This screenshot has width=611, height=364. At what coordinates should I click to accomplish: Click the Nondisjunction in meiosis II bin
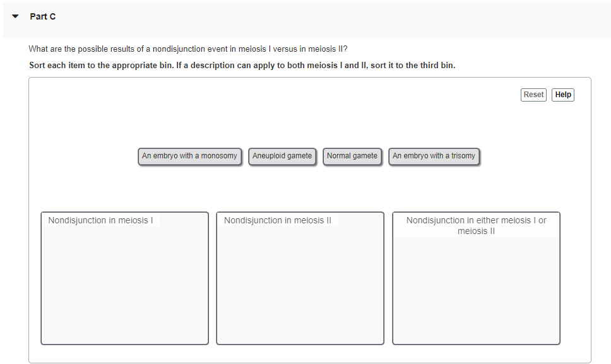click(x=300, y=284)
